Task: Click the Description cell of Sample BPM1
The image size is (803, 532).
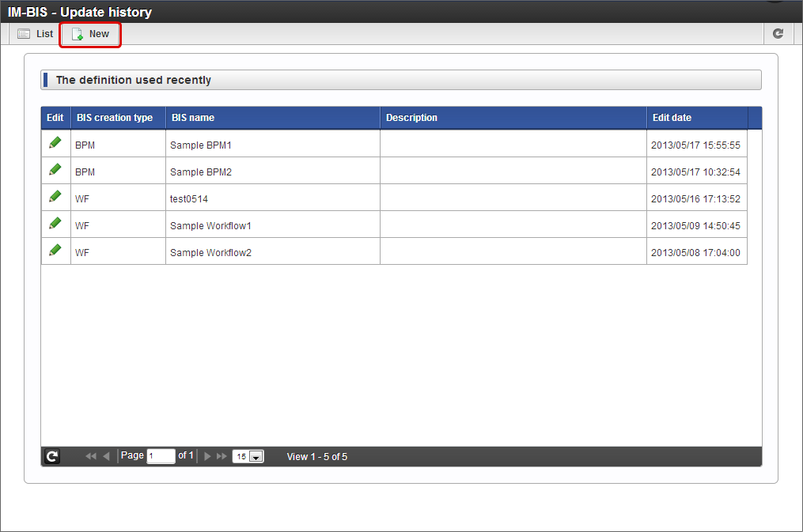Action: [513, 144]
